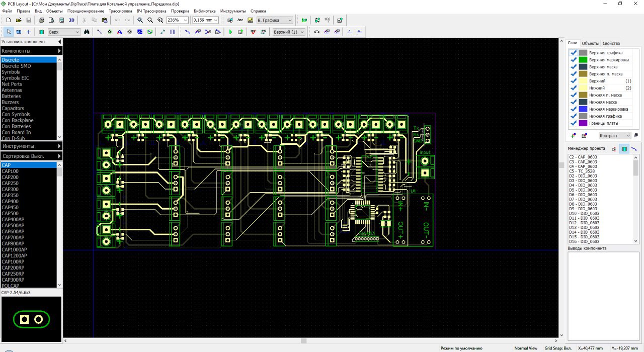Toggle visibility of Нижний (2) layer

click(574, 87)
